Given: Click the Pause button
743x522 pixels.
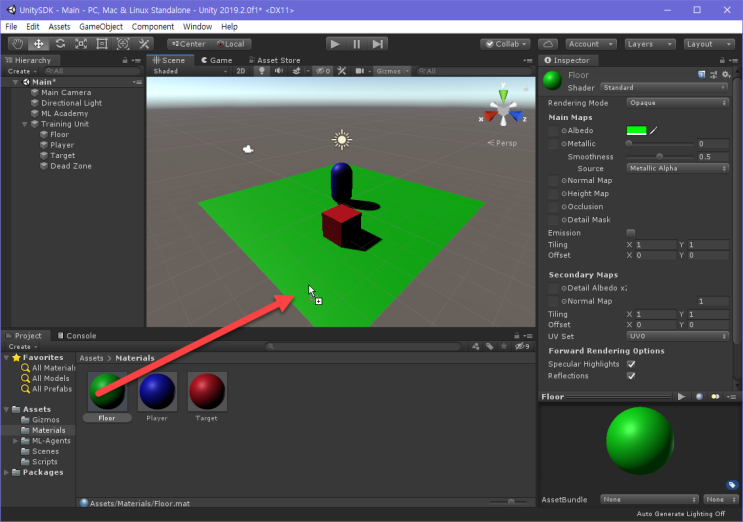Looking at the screenshot, I should click(x=356, y=44).
